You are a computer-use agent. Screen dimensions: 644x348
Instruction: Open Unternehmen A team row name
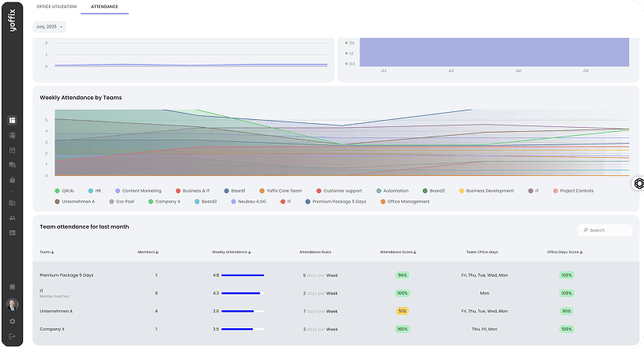point(56,312)
